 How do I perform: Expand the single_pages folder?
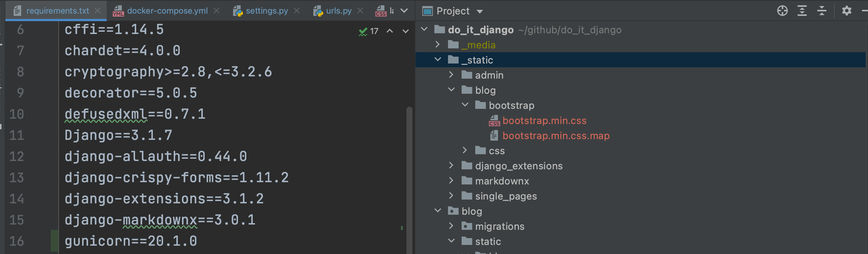[x=451, y=196]
